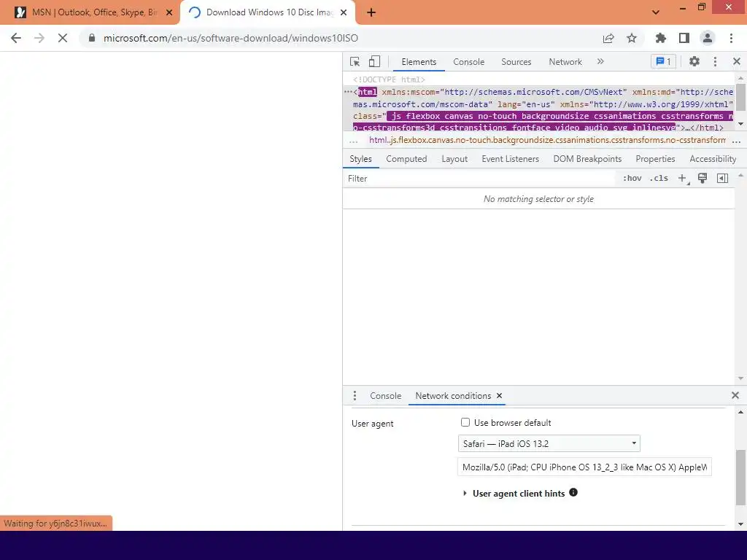Close the Download Windows 10 tab

[344, 12]
